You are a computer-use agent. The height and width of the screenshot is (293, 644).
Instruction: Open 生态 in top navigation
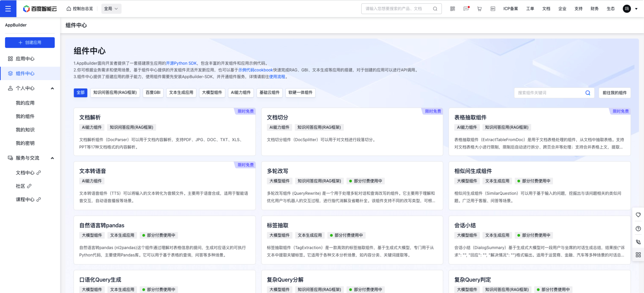pyautogui.click(x=610, y=9)
